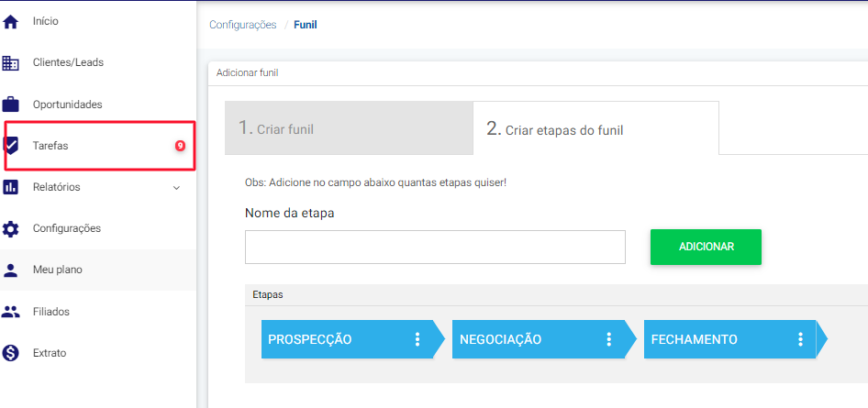Open the Relatórios bar chart icon
The width and height of the screenshot is (868, 408).
(x=10, y=187)
